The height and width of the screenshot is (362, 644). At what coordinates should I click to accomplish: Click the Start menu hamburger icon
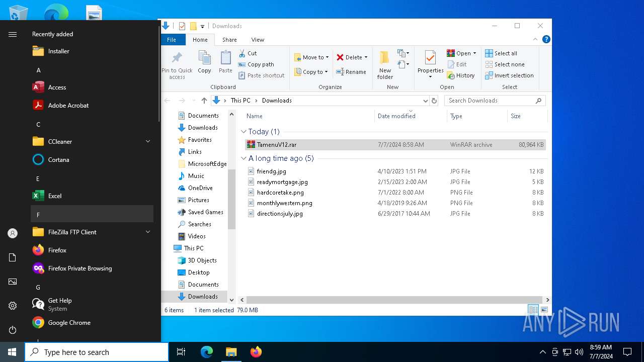click(13, 34)
